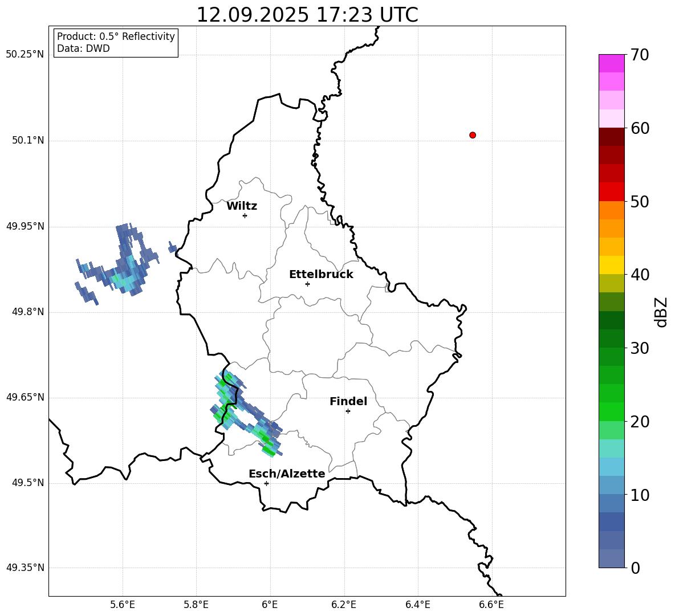Click the colorbar tick label 10
Screen dimensions: 675x616
click(639, 495)
